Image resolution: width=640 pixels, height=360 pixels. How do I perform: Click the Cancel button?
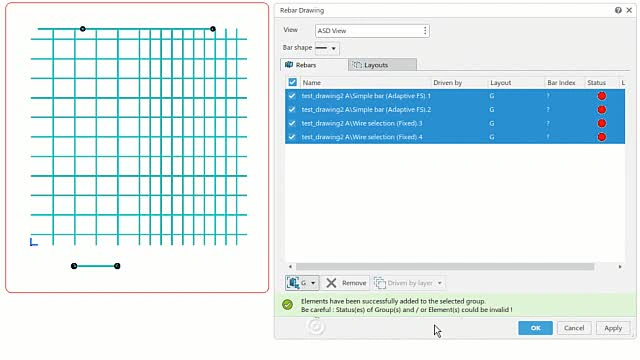(x=574, y=328)
